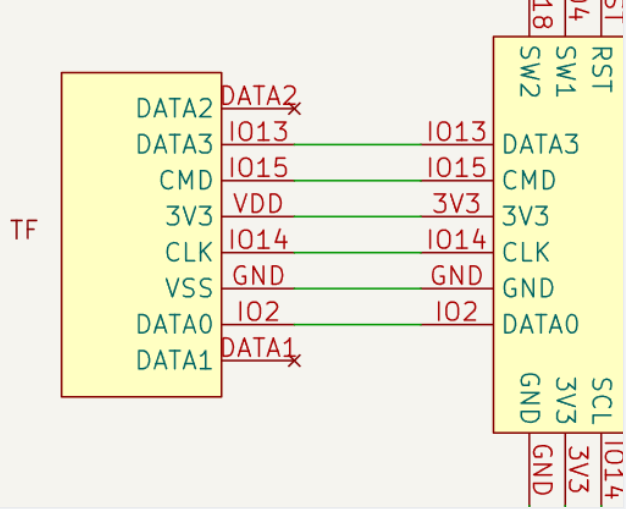Click the right IO15 net label near CMD

tap(456, 168)
